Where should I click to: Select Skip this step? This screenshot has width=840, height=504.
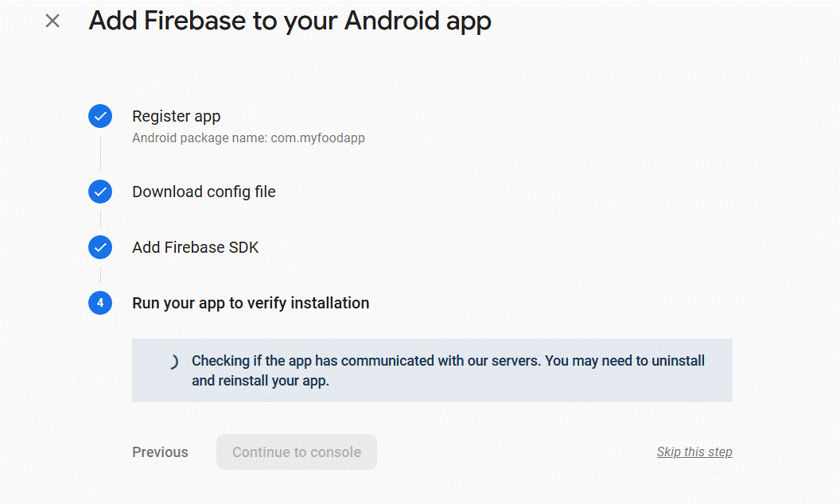pos(694,452)
